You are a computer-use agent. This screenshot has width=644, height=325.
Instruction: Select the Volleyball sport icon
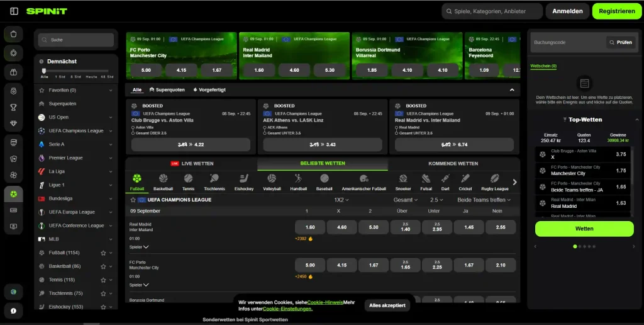(272, 183)
